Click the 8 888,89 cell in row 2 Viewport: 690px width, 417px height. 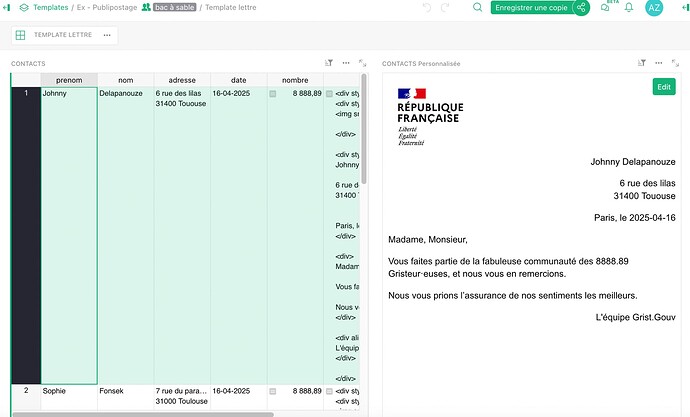click(295, 397)
